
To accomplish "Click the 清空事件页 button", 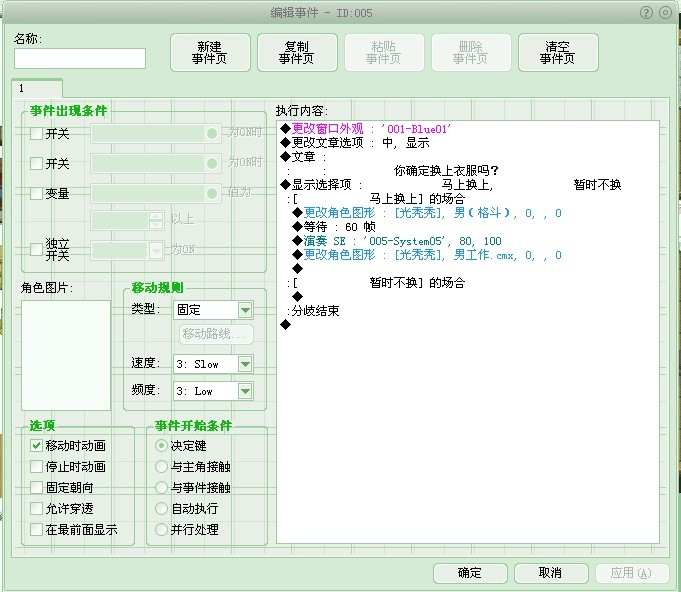I will [x=558, y=53].
